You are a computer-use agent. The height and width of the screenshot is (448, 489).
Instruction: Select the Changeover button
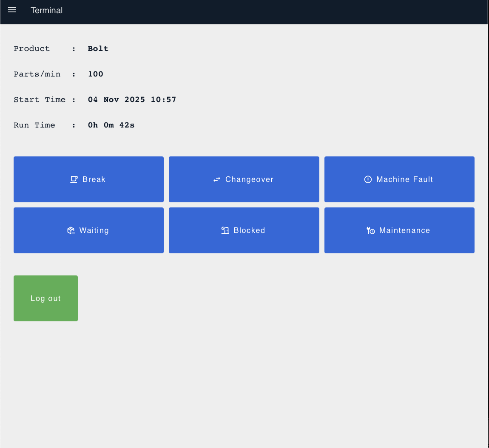[x=244, y=179]
